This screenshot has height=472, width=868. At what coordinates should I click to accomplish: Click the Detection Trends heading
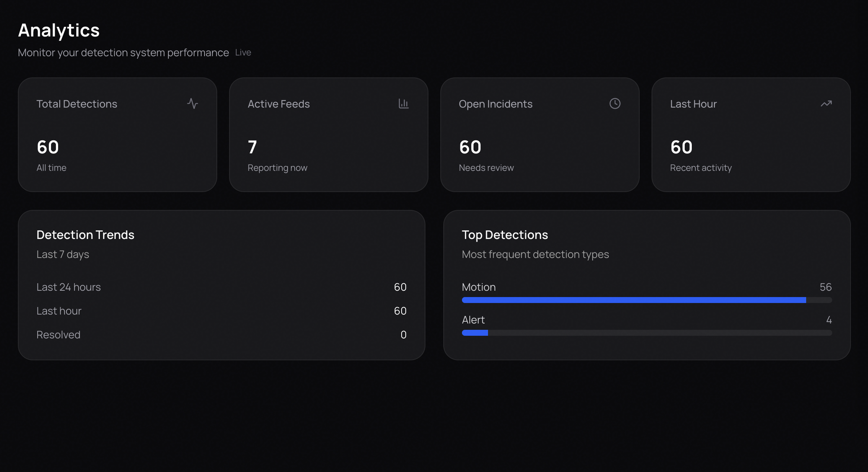[85, 235]
